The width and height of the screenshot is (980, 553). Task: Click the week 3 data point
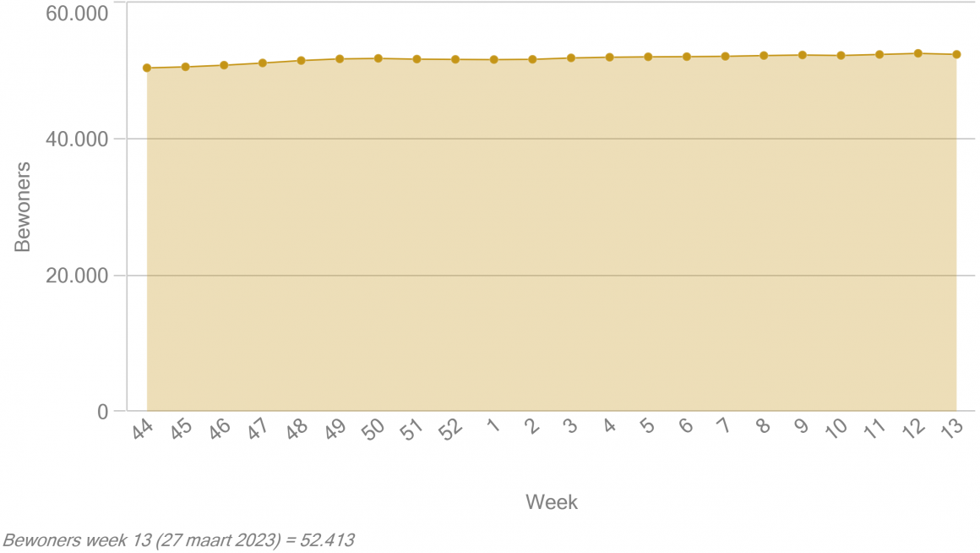[x=570, y=58]
